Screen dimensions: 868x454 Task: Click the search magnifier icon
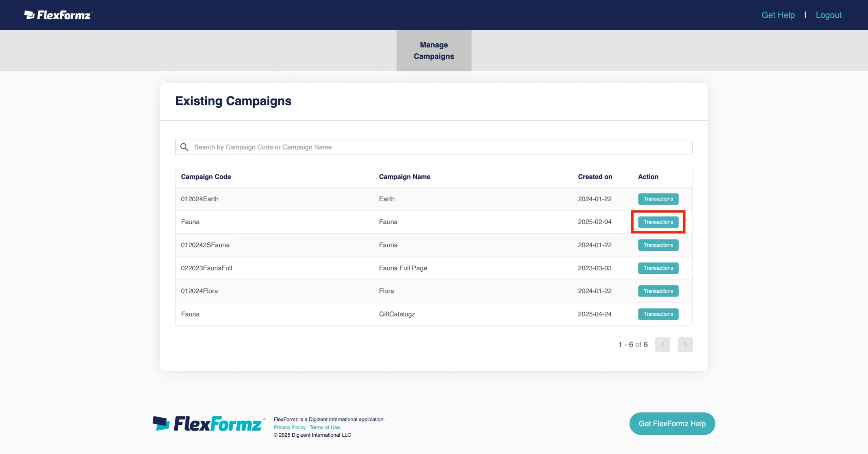(184, 147)
